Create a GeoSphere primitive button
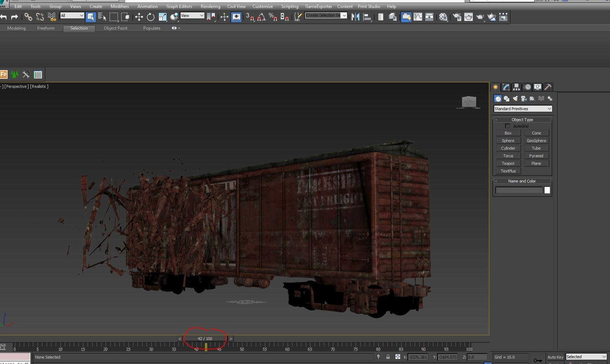This screenshot has height=364, width=610. tap(536, 141)
